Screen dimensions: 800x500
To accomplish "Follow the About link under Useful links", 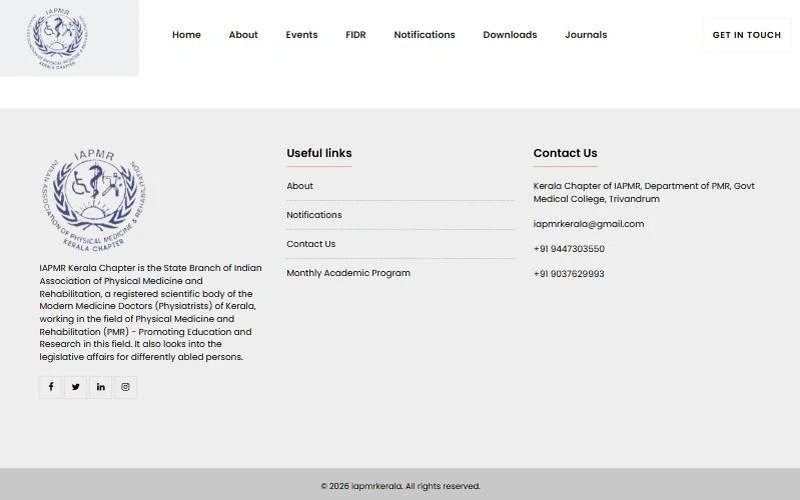I will click(299, 186).
